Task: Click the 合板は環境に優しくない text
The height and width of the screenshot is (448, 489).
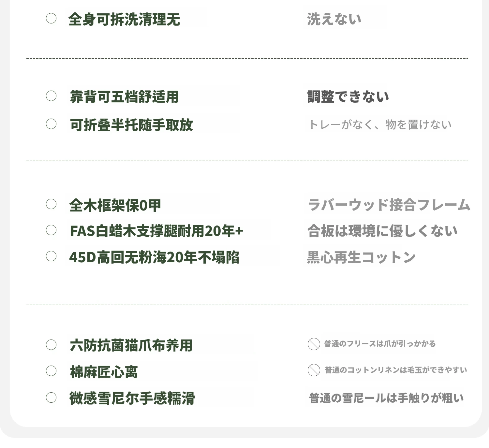Action: tap(382, 231)
